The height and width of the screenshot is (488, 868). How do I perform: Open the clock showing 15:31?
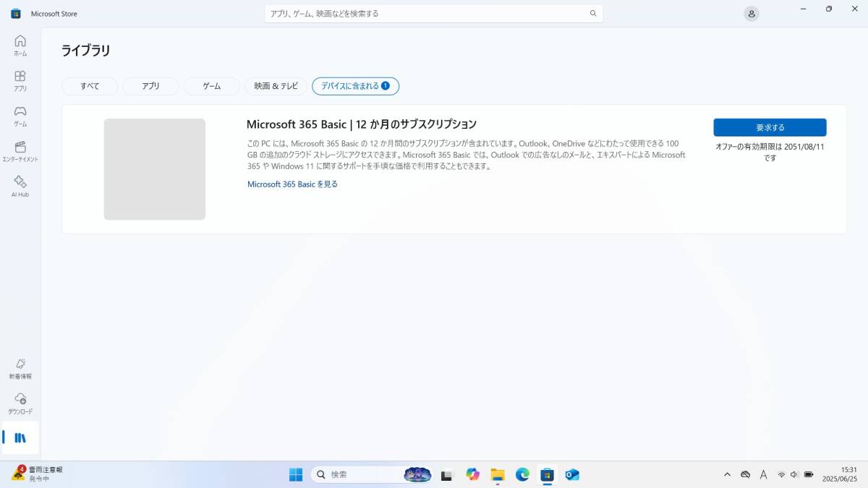point(840,474)
